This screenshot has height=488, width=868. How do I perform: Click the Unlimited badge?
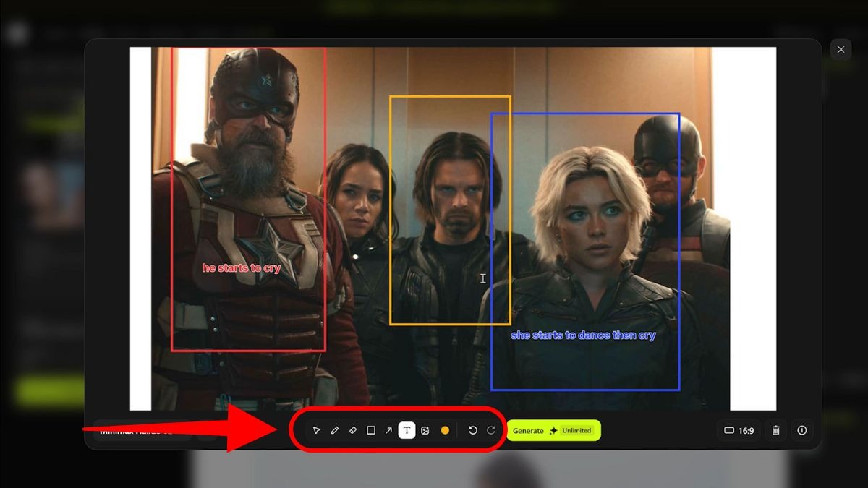pos(576,431)
